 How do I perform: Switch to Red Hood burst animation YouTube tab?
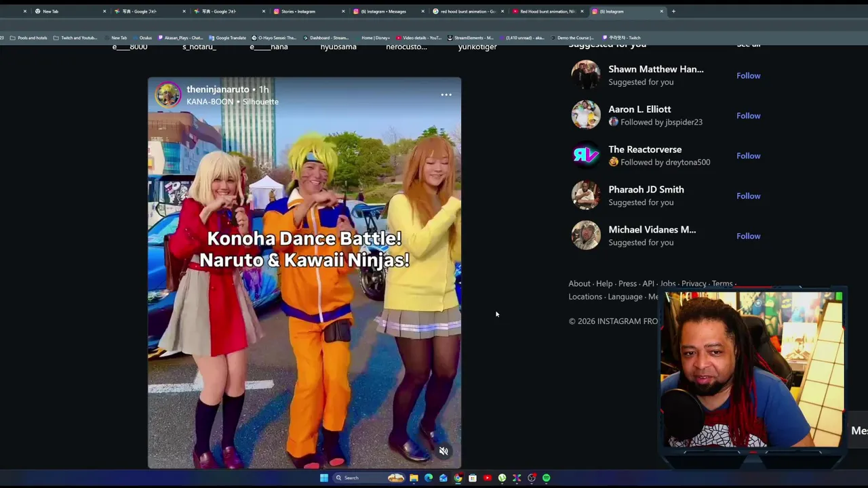[x=547, y=11]
